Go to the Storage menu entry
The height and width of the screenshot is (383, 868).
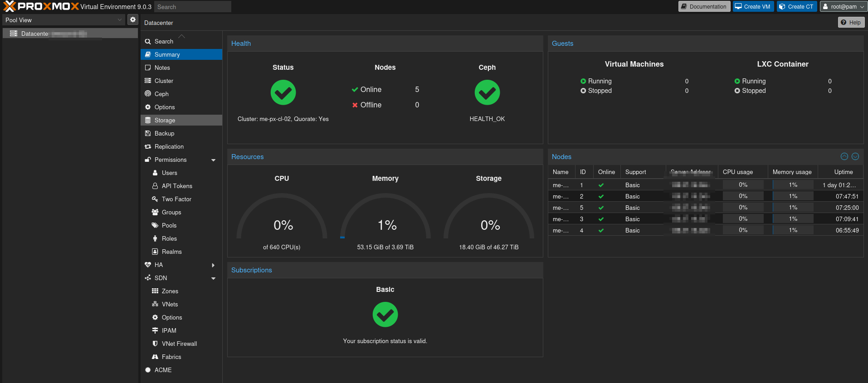click(181, 120)
